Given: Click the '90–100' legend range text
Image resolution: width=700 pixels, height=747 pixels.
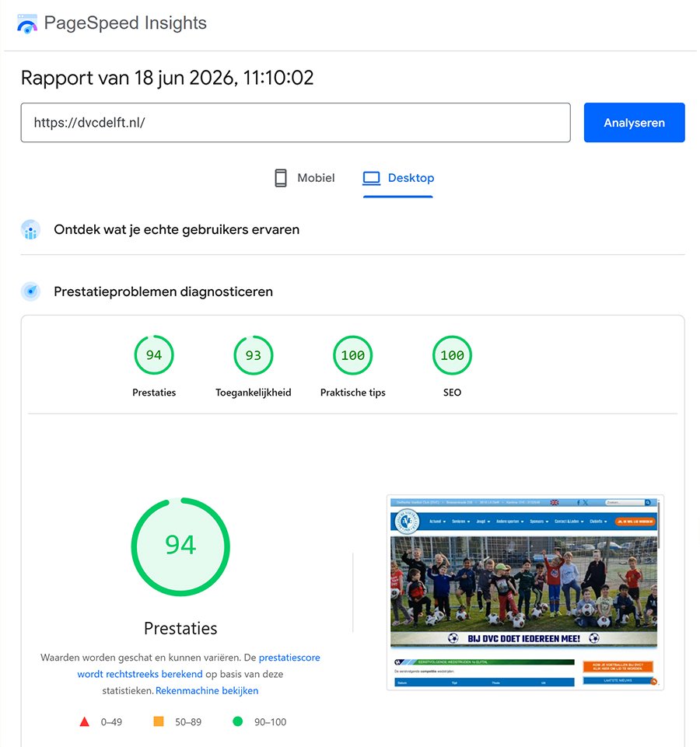Looking at the screenshot, I should pos(271,722).
